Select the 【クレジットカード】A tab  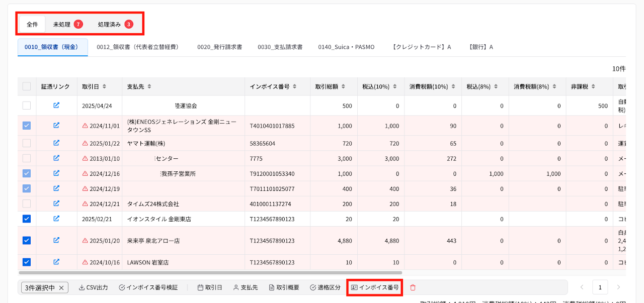(x=421, y=47)
